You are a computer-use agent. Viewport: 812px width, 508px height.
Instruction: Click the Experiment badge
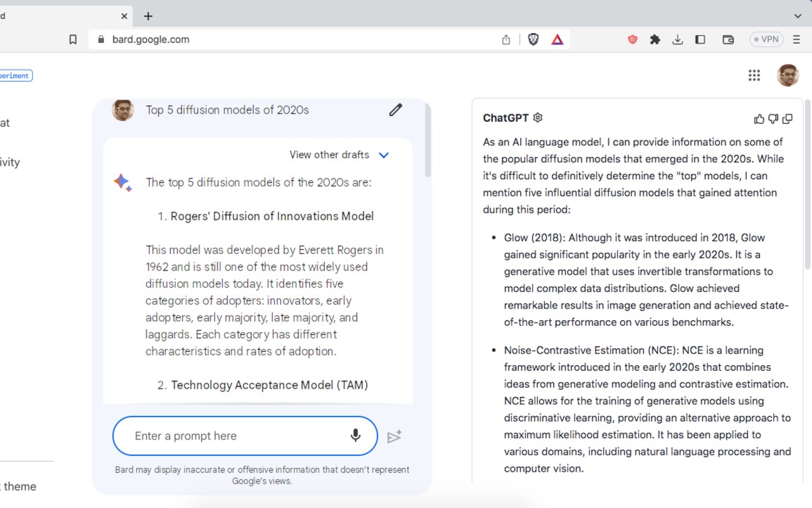click(15, 76)
